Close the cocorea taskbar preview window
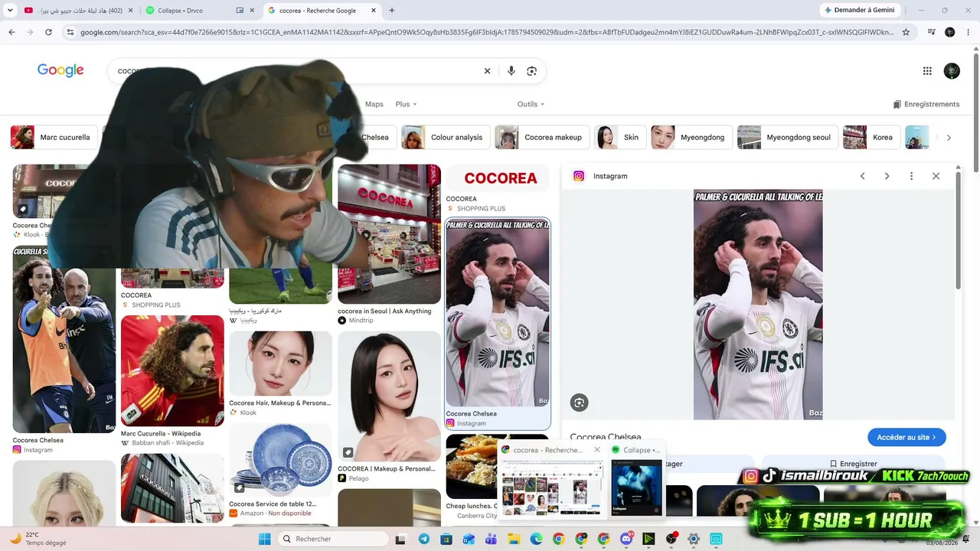 tap(597, 450)
